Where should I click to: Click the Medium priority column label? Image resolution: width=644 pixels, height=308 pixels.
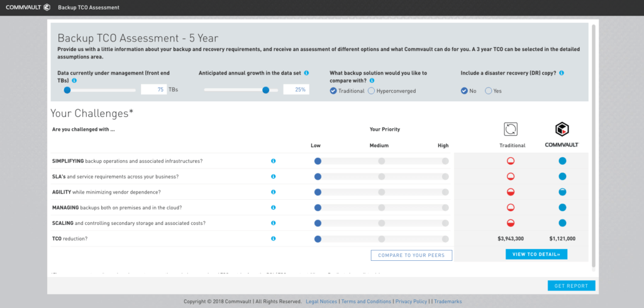tap(379, 145)
